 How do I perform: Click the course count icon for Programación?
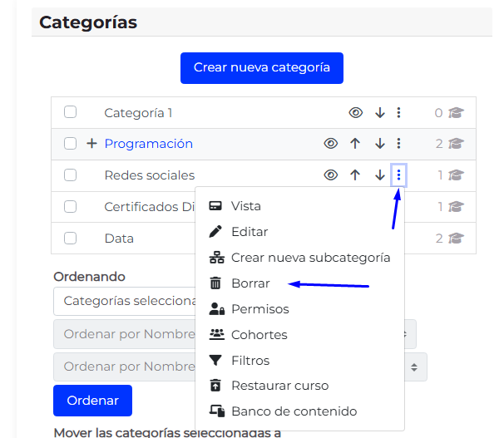coord(455,144)
